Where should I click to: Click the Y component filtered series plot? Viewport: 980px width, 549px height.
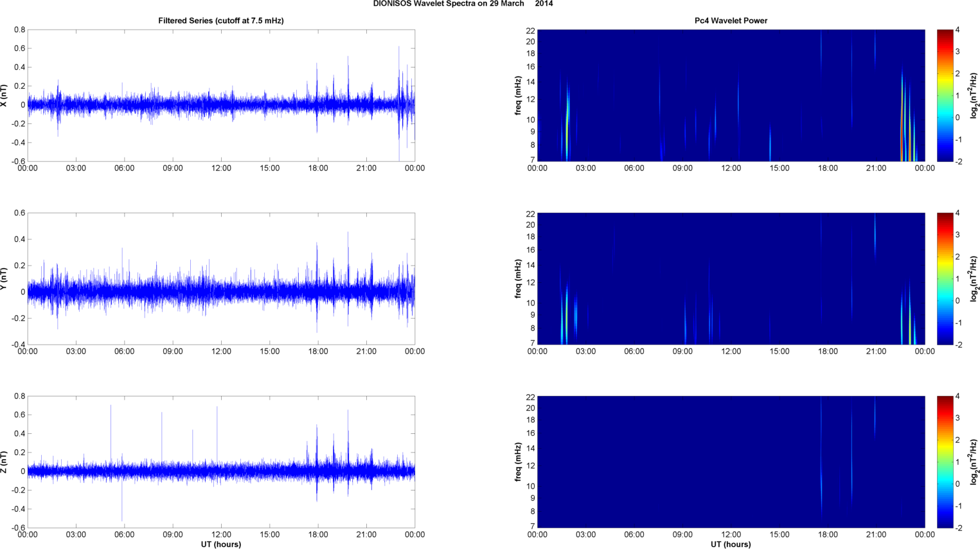[x=221, y=278]
